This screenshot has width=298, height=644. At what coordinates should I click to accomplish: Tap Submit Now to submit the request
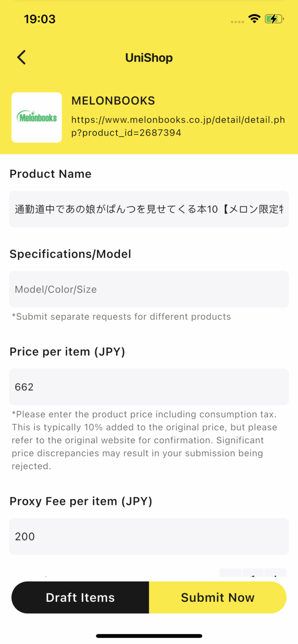pos(217,597)
